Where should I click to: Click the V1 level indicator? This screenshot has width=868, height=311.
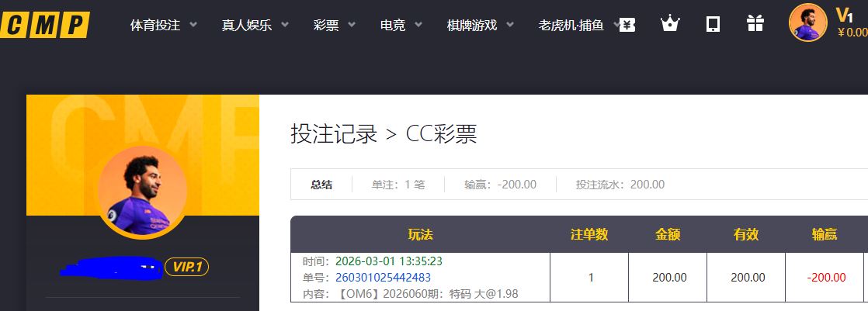pos(844,14)
